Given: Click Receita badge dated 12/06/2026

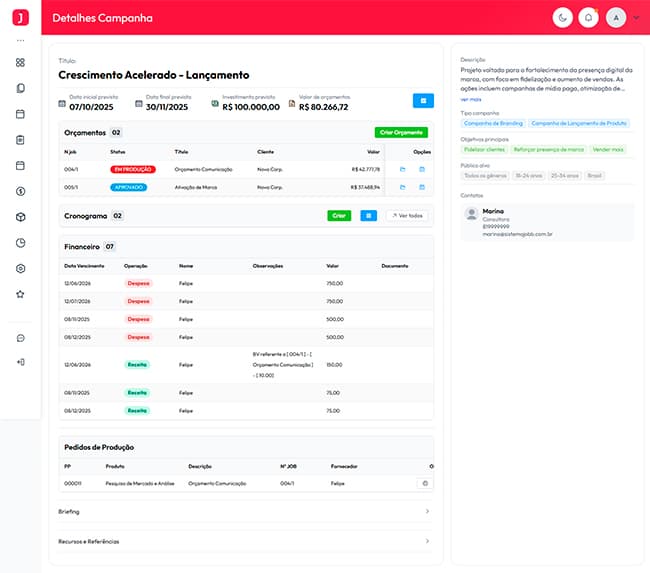Looking at the screenshot, I should click(x=137, y=364).
